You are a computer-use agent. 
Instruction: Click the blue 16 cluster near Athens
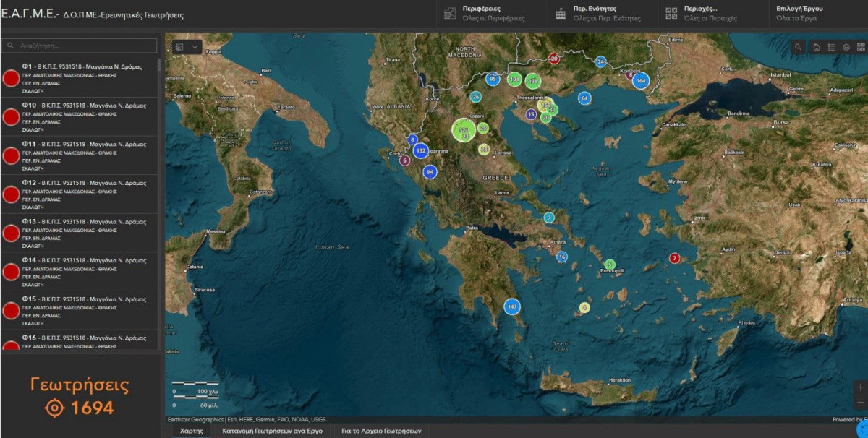pyautogui.click(x=561, y=257)
